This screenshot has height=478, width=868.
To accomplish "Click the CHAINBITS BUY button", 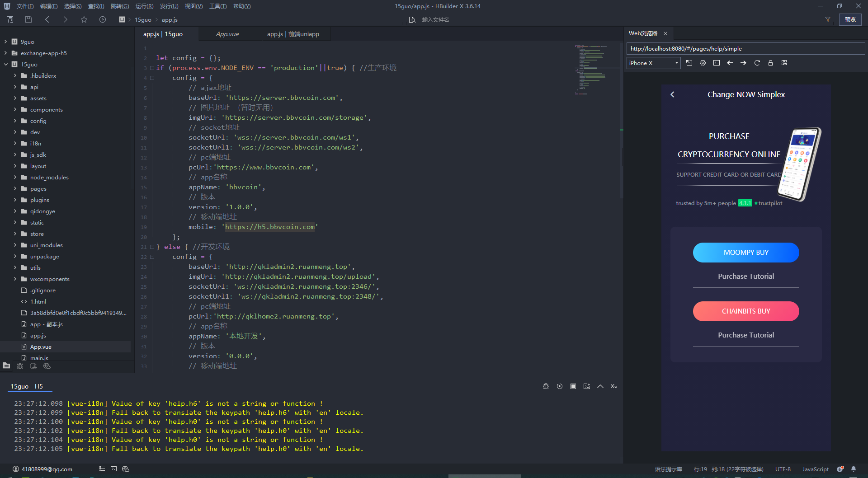I will (x=746, y=311).
